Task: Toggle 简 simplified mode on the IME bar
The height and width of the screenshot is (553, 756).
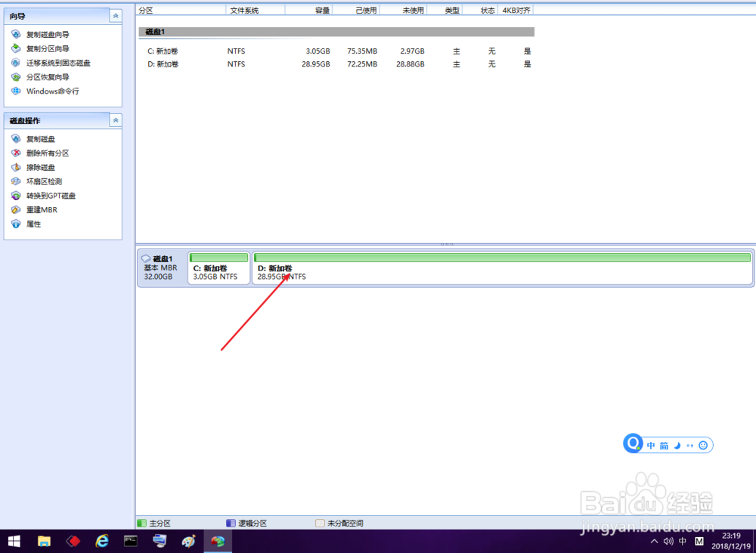Action: (665, 446)
